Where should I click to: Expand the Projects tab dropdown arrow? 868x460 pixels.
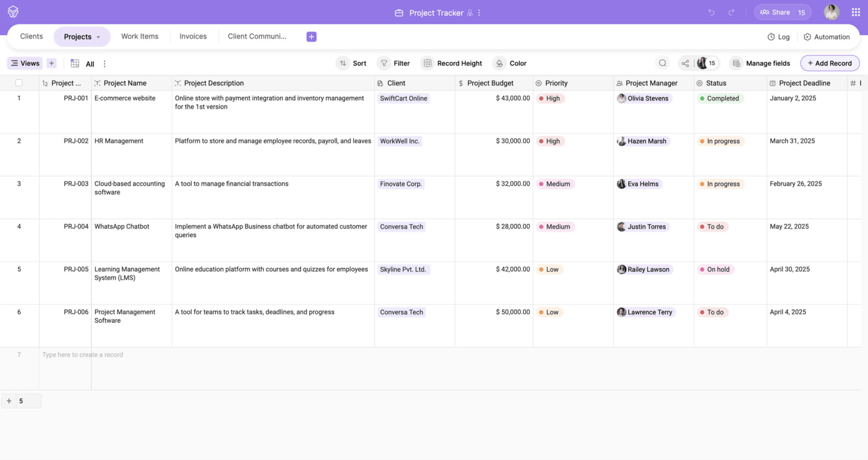(98, 37)
